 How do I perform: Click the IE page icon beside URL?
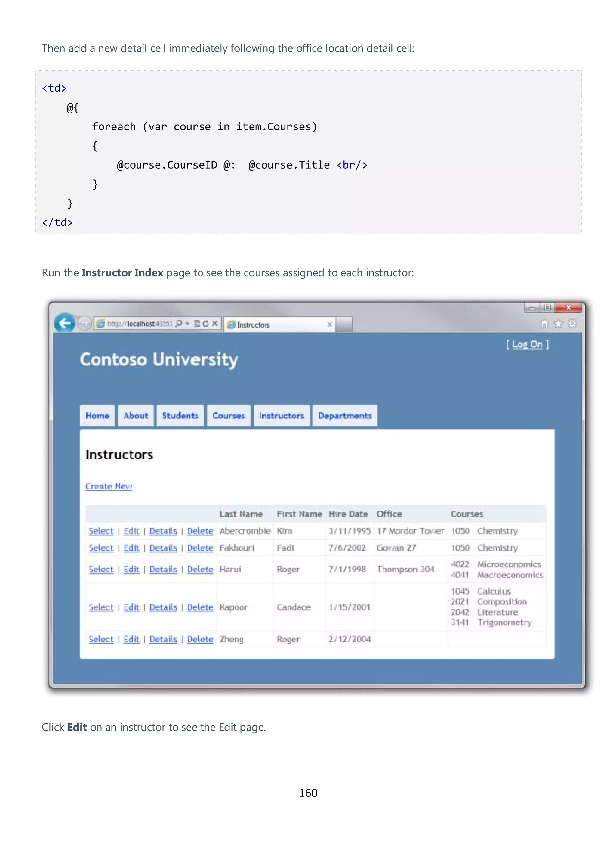pyautogui.click(x=100, y=323)
